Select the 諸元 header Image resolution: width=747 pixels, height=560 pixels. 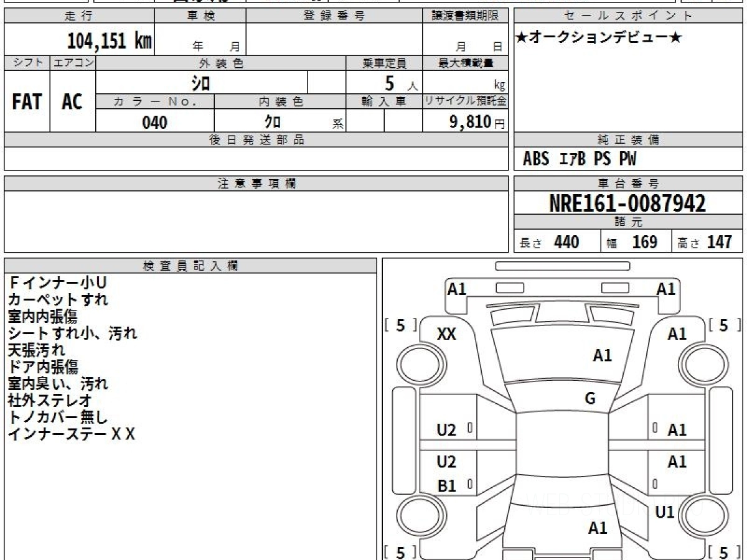click(x=628, y=222)
